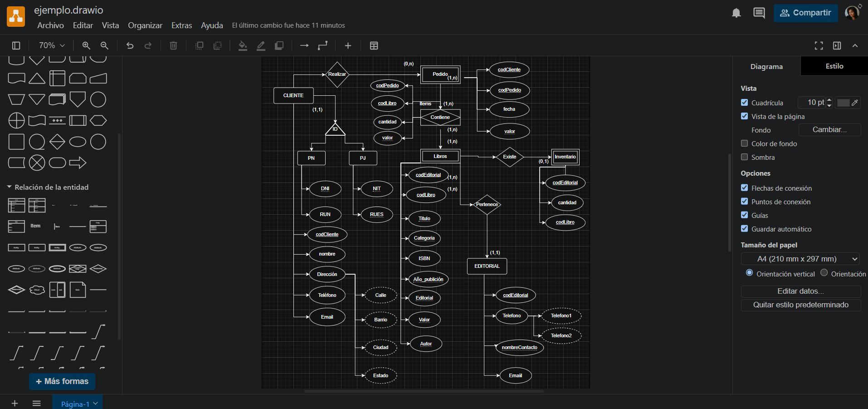Open the Página-1 tab dropdown arrow
This screenshot has height=409, width=868.
[x=96, y=403]
